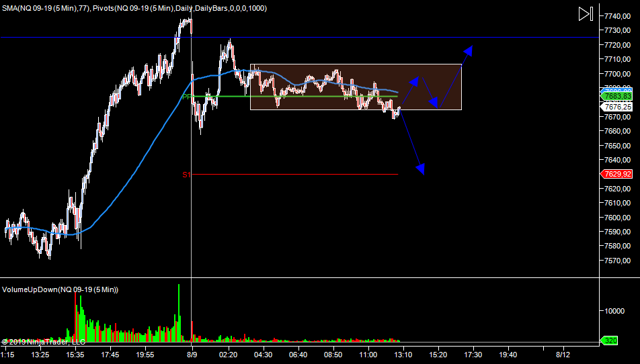This screenshot has height=364, width=640.
Task: Click the 7740,00 price axis label
Action: pyautogui.click(x=617, y=15)
